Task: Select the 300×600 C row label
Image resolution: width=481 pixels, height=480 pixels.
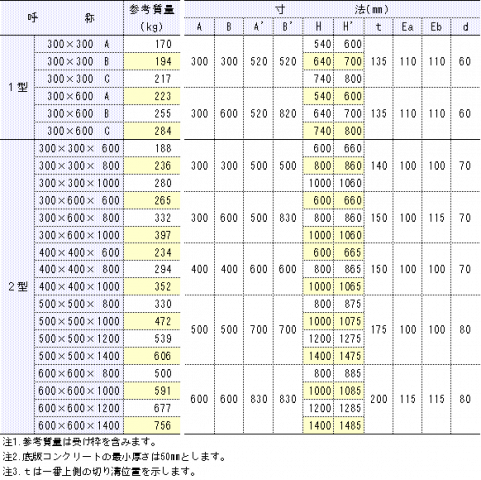Action: click(x=79, y=131)
